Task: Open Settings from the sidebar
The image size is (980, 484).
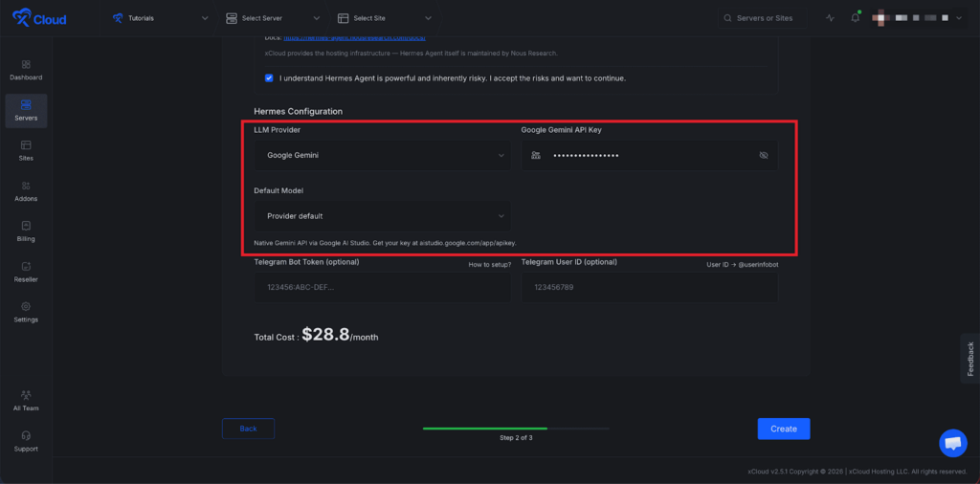Action: tap(26, 307)
